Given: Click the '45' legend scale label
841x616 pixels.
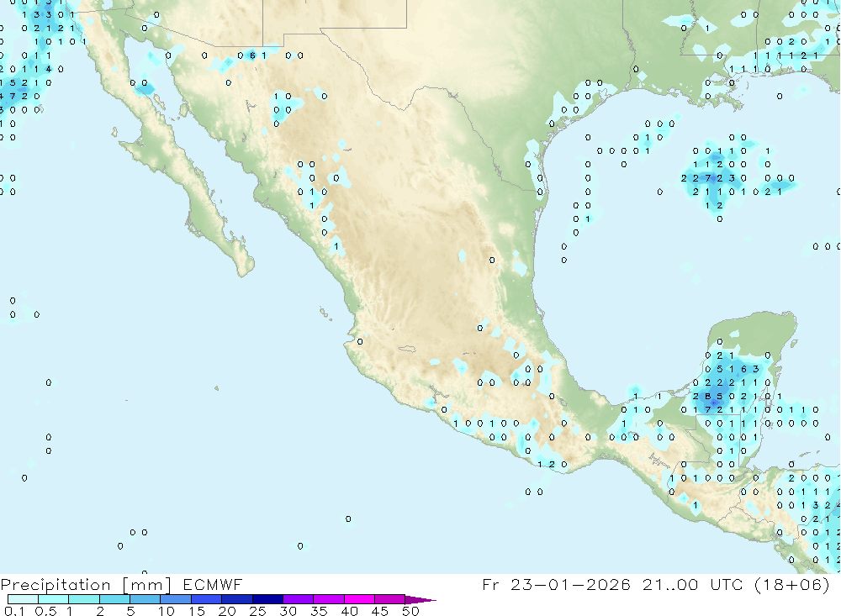Looking at the screenshot, I should [380, 611].
